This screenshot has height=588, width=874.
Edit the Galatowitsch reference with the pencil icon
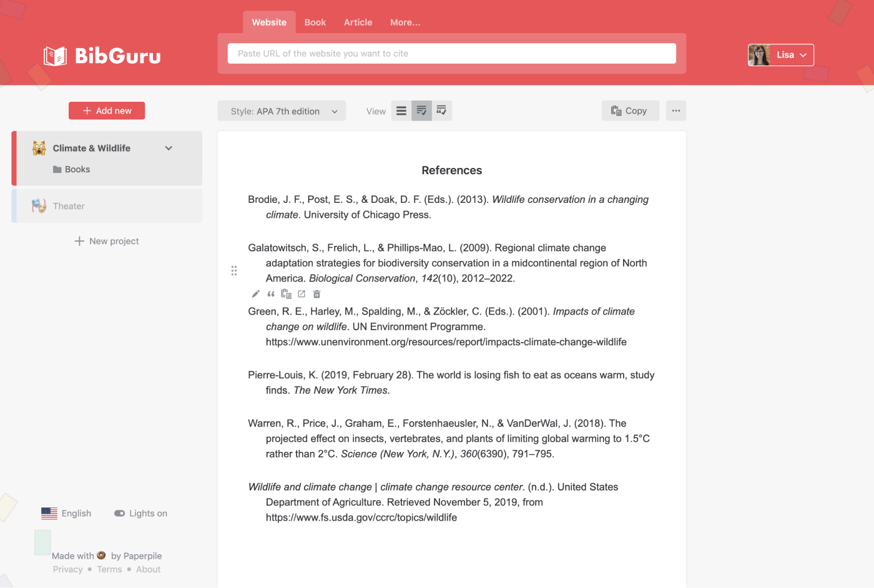(x=255, y=293)
